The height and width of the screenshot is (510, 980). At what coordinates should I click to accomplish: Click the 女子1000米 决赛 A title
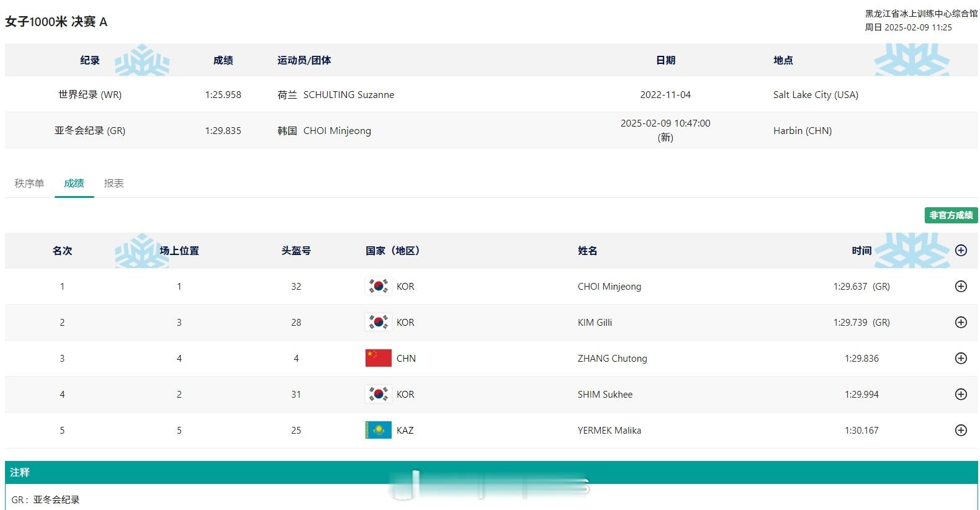tap(56, 22)
